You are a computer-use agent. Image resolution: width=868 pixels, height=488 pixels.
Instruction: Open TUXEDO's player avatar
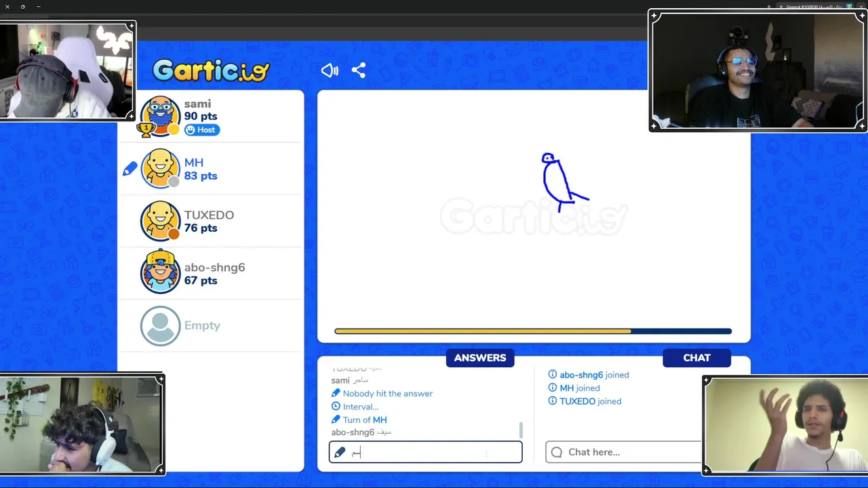coord(160,220)
